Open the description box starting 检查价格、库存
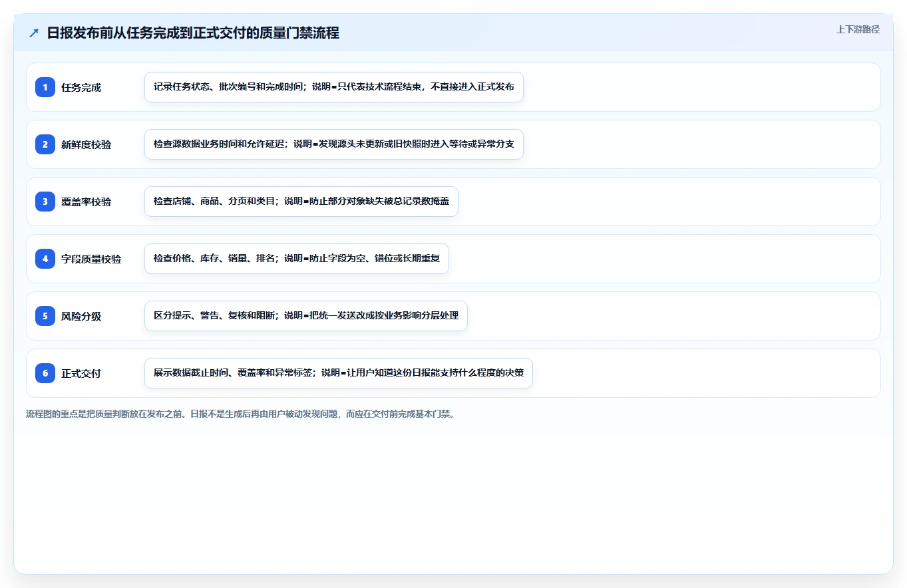Viewport: 907px width, 588px height. 297,259
